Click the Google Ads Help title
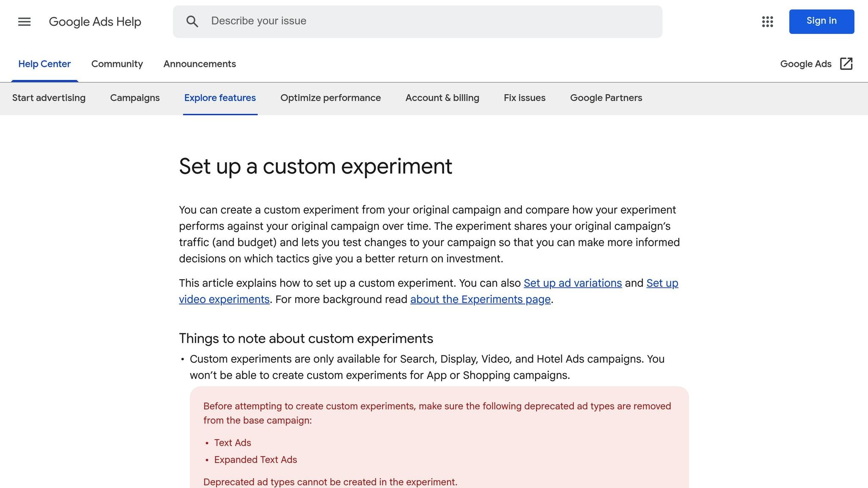The width and height of the screenshot is (868, 488). click(95, 22)
